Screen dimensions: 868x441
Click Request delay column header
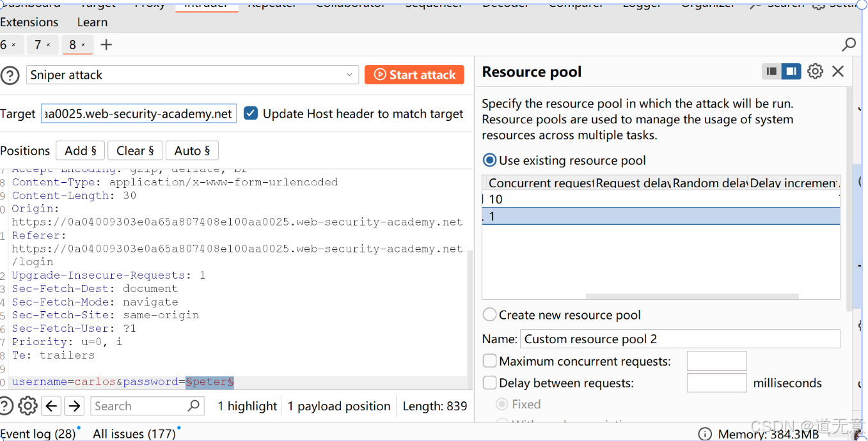[x=632, y=183]
